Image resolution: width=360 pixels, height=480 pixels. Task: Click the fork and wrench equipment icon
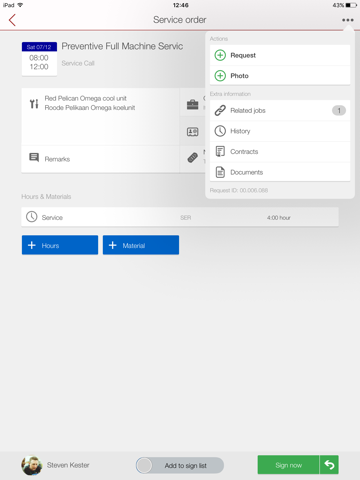click(34, 104)
